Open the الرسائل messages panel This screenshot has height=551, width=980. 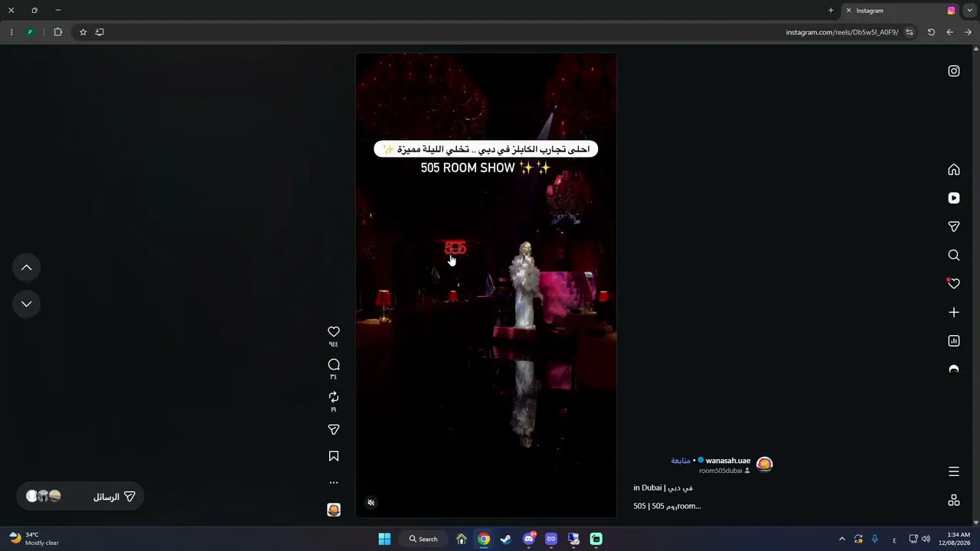pos(80,497)
